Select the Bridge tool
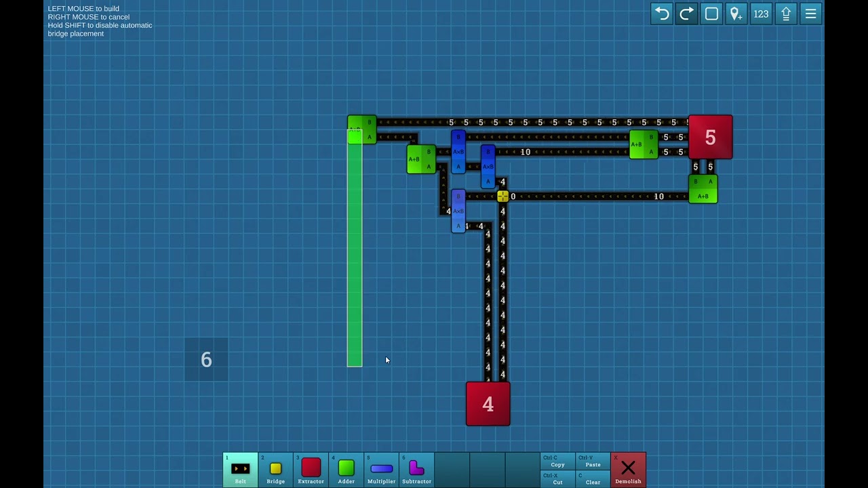The height and width of the screenshot is (488, 868). [x=276, y=470]
